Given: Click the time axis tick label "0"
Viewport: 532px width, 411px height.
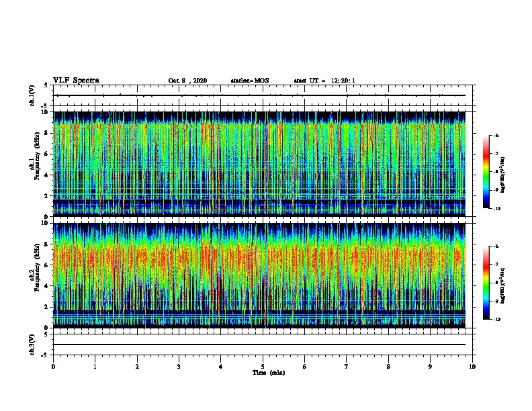Looking at the screenshot, I should 53,367.
